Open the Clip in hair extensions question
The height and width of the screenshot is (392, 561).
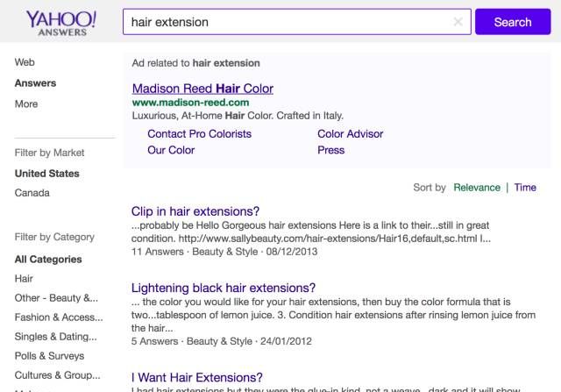pyautogui.click(x=195, y=211)
